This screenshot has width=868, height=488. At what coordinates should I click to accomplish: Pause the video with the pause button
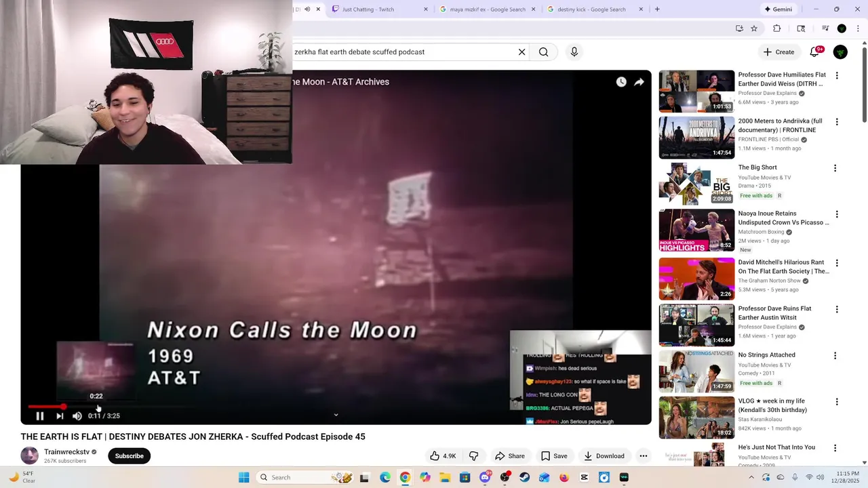pyautogui.click(x=39, y=416)
